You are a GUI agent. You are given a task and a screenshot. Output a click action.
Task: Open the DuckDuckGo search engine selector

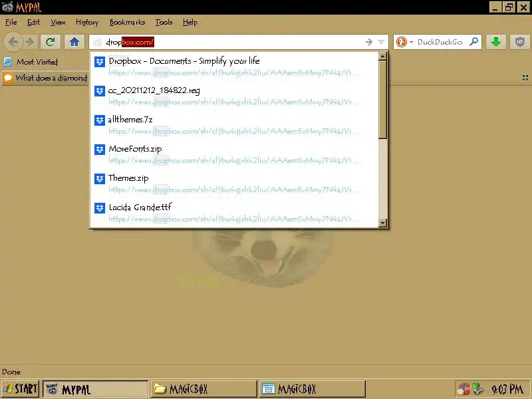[404, 42]
